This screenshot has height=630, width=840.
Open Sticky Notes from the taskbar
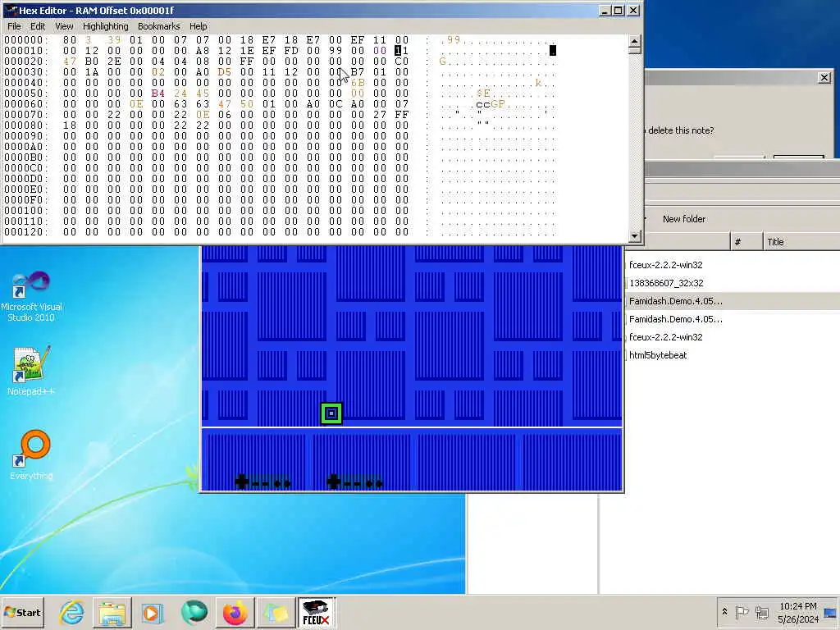pos(276,612)
